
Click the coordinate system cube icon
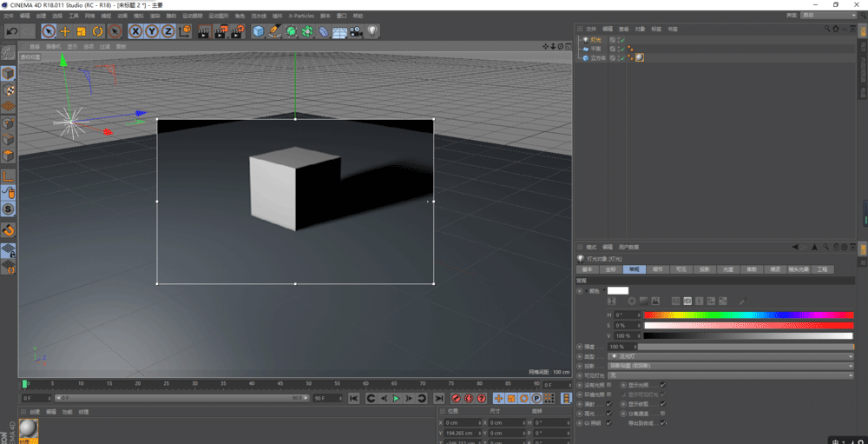tap(186, 31)
